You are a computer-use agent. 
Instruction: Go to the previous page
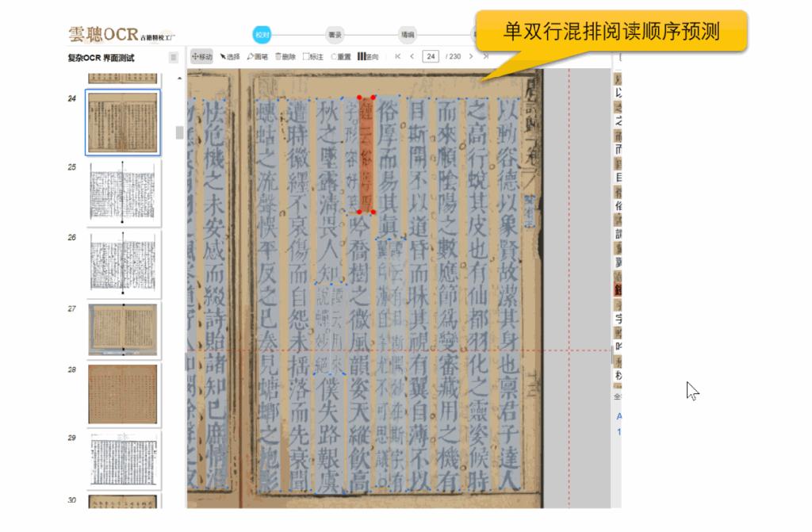coord(412,56)
